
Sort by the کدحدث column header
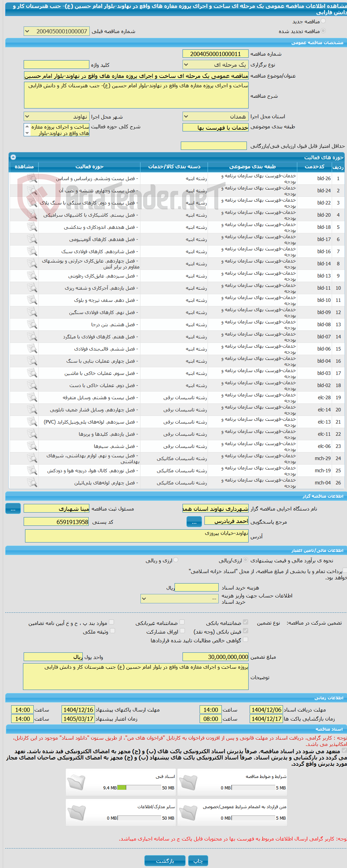click(314, 167)
